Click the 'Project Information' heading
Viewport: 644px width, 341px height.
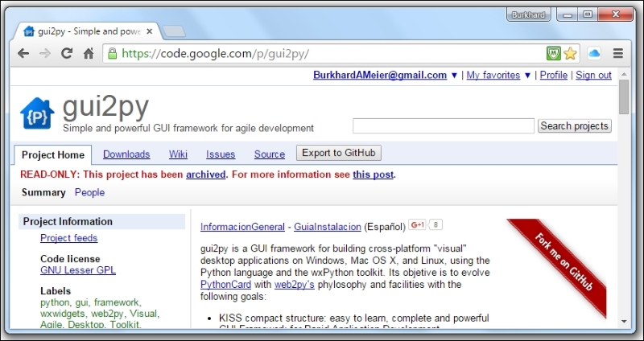(x=68, y=222)
